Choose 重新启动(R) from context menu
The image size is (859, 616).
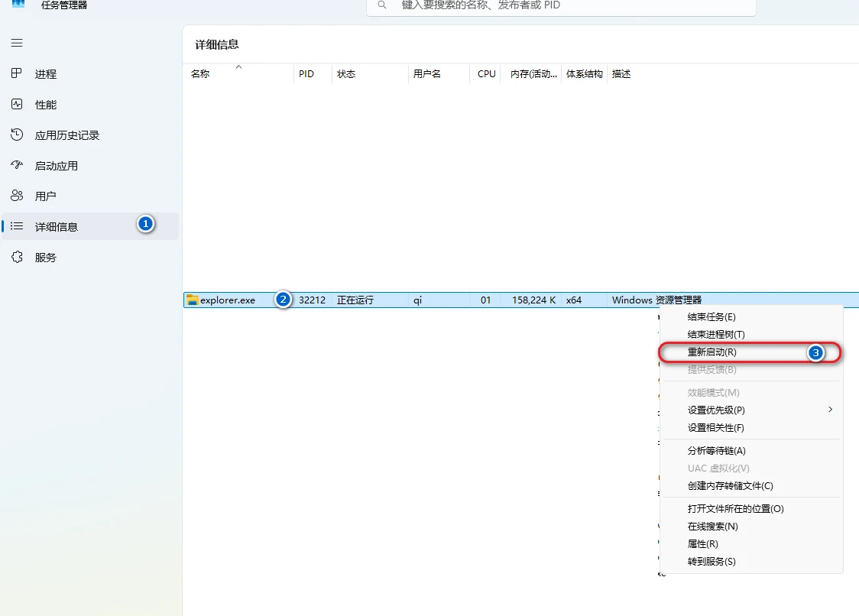click(x=712, y=352)
